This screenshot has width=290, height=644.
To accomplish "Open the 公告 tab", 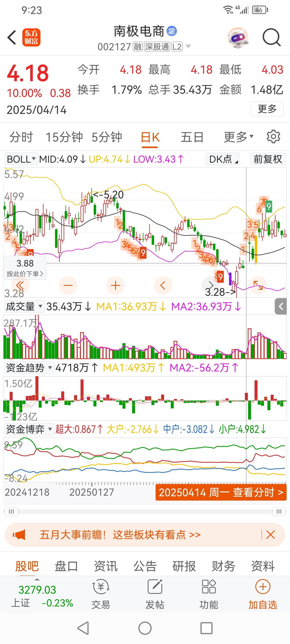I will tap(145, 566).
